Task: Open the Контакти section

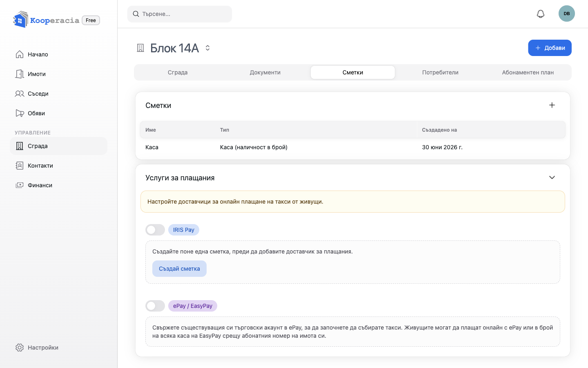Action: point(58,166)
